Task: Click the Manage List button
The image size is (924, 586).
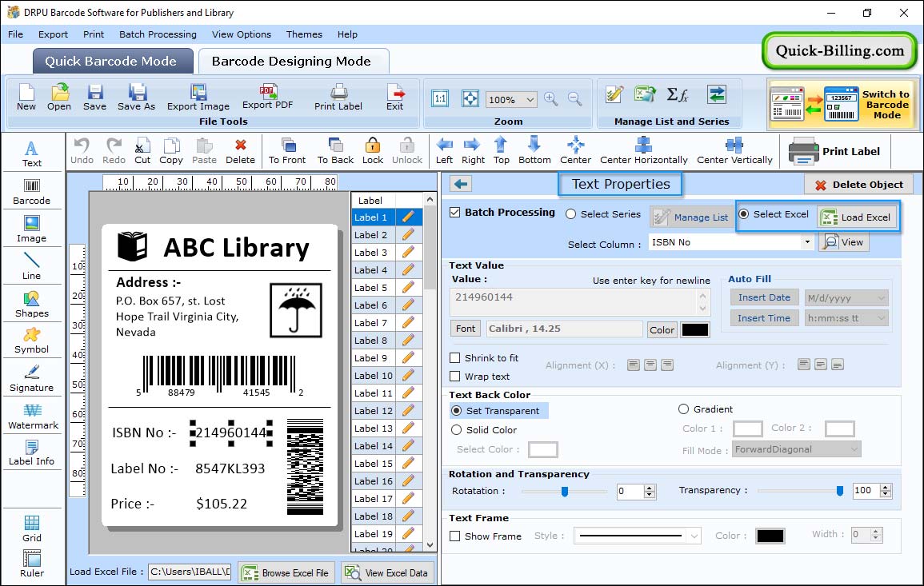Action: 691,217
